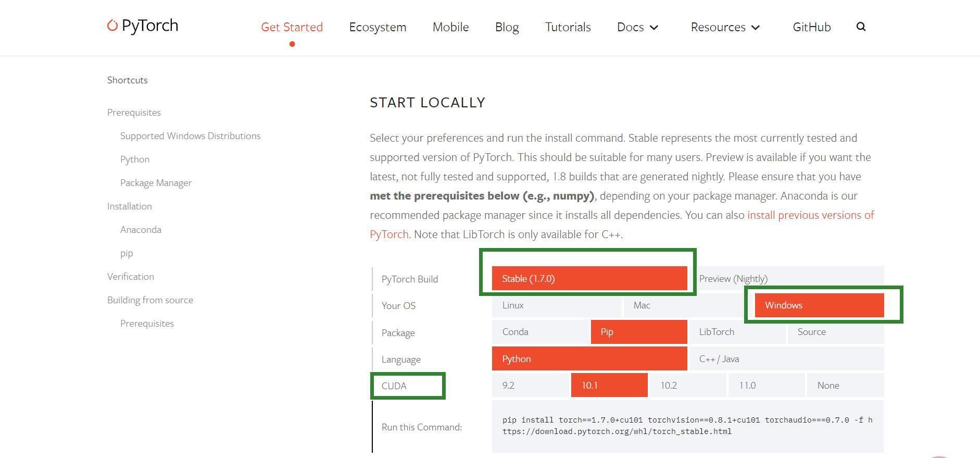Viewport: 980px width, 458px height.
Task: Select the Preview (Nightly) build
Action: (786, 279)
